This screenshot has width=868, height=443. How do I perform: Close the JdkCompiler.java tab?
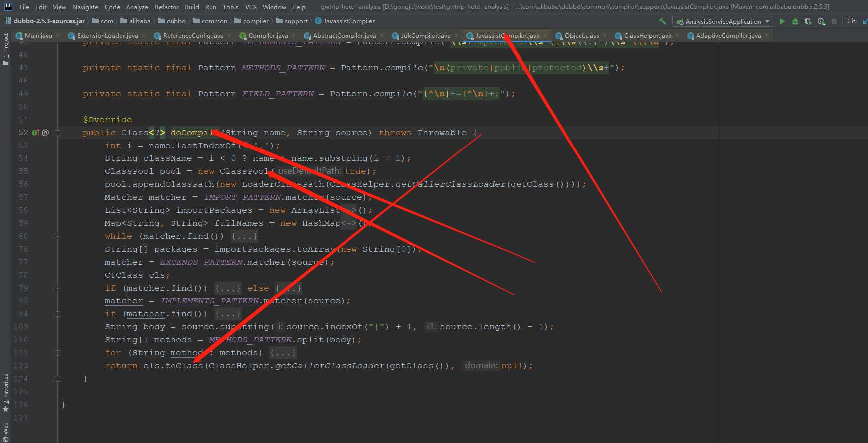pyautogui.click(x=456, y=35)
